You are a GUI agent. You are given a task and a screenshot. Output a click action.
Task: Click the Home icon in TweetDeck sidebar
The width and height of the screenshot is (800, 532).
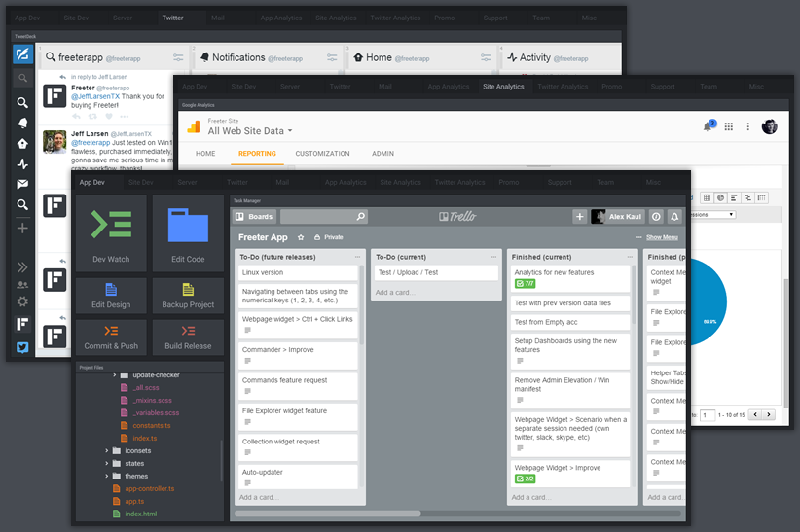coord(22,143)
